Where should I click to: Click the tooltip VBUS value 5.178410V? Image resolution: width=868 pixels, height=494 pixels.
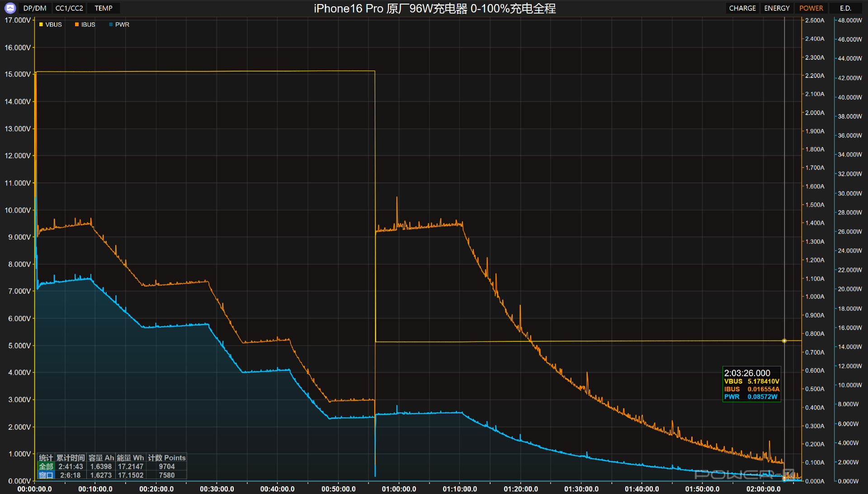point(764,381)
